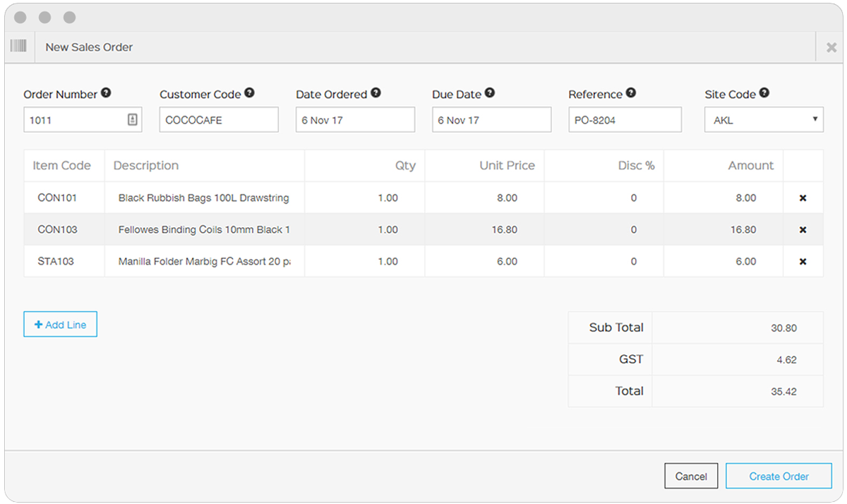The image size is (847, 504).
Task: Open the Site Code dropdown showing AKL
Action: tap(764, 120)
